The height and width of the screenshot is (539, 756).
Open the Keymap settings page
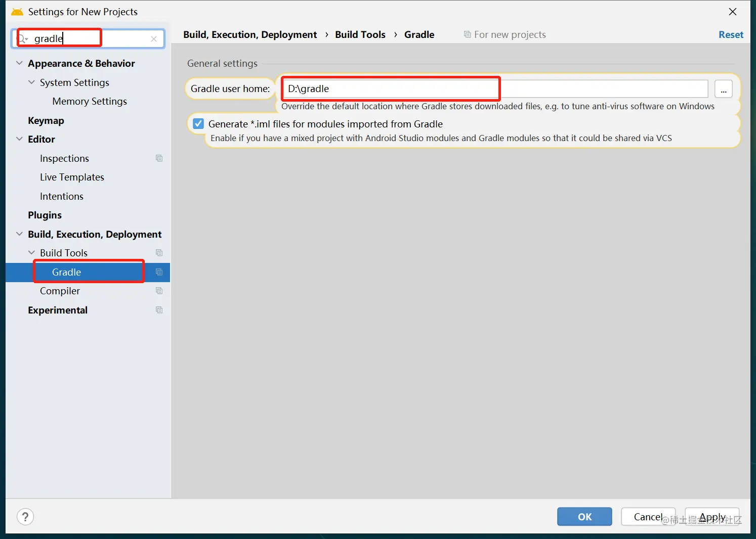46,120
